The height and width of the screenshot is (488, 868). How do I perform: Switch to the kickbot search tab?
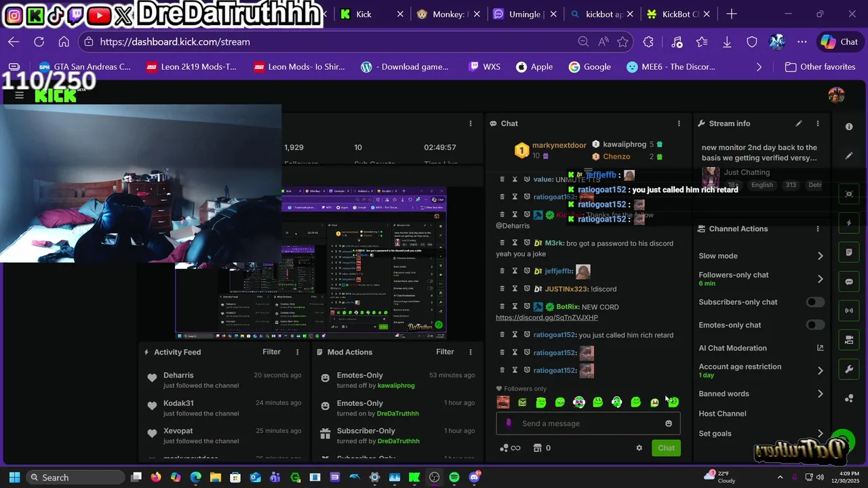(603, 14)
